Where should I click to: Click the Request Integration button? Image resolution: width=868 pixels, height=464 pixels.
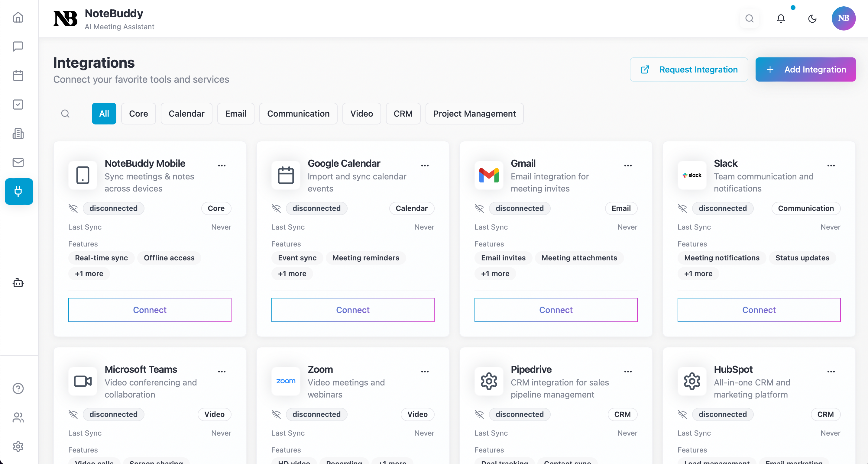688,69
